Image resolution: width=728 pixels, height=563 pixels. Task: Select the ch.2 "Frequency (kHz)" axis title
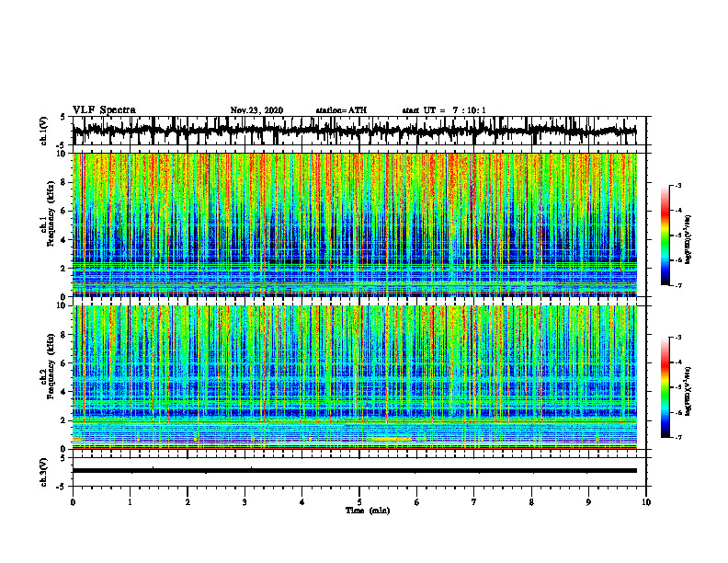click(51, 366)
